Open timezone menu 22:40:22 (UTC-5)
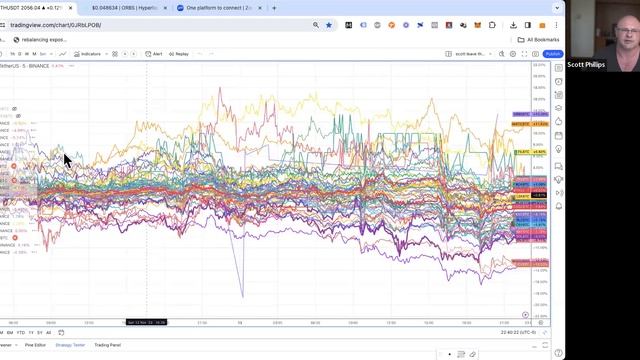The width and height of the screenshot is (640, 360). pos(518,333)
